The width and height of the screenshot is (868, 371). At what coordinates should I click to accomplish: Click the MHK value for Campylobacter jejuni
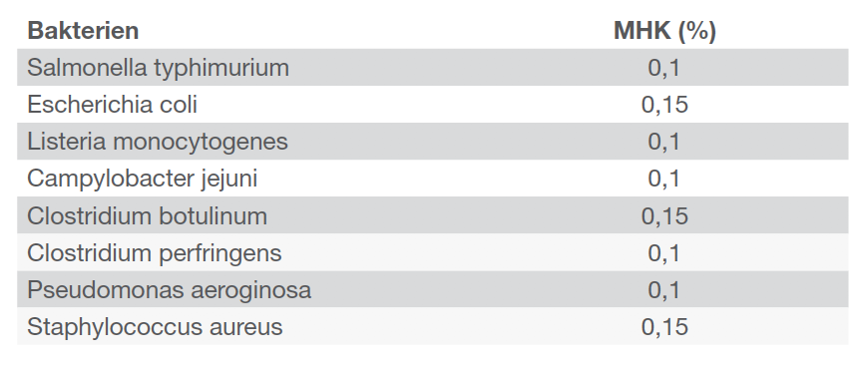point(663,180)
